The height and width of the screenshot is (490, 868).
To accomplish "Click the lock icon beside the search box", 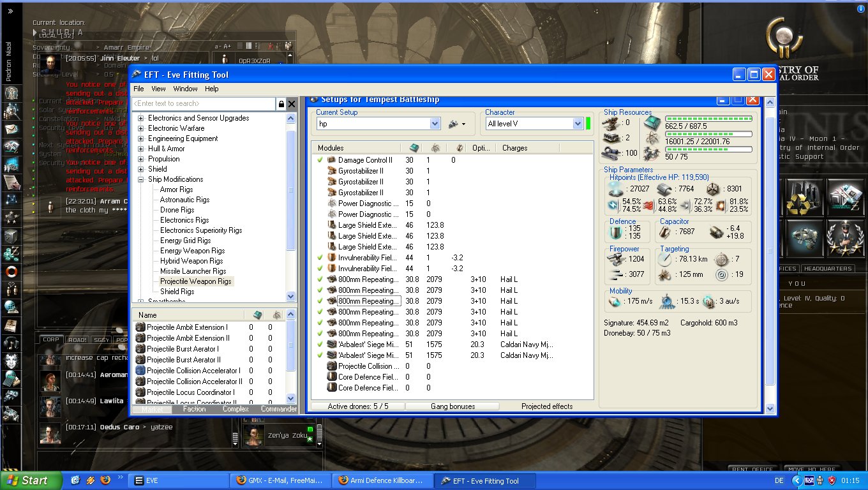I will click(x=281, y=103).
